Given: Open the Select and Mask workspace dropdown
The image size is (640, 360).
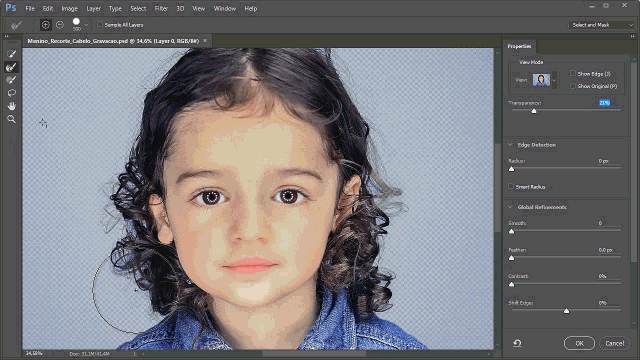Looking at the screenshot, I should tap(601, 25).
